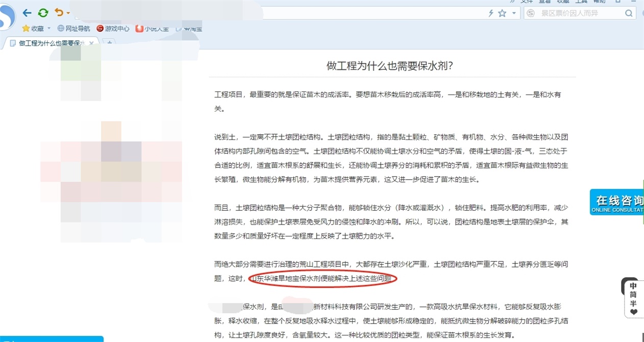This screenshot has width=644, height=342.
Task: Click the 中简半 input method widget
Action: tap(633, 299)
